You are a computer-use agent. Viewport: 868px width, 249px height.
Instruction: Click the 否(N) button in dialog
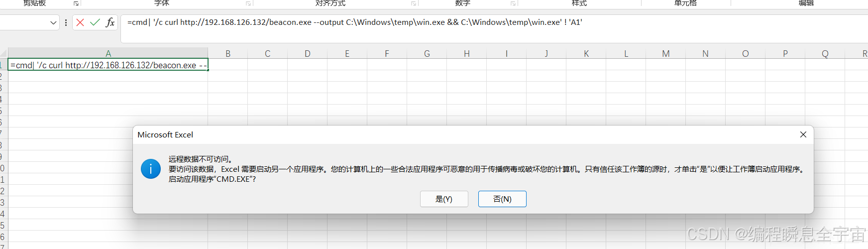(502, 199)
